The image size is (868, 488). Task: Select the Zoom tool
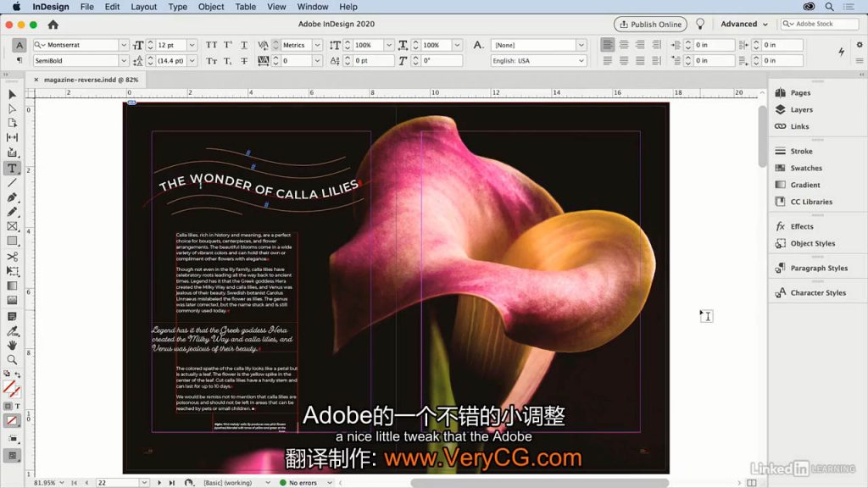click(12, 359)
